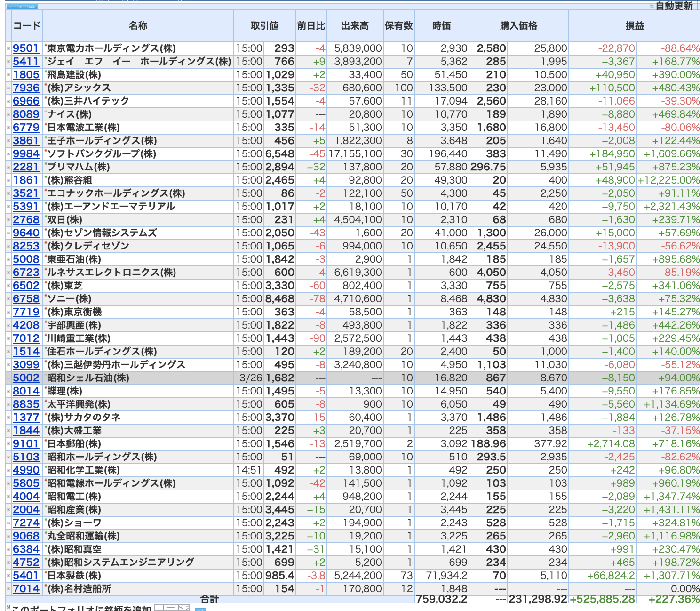
Task: Click the 保有数 column header
Action: click(398, 26)
